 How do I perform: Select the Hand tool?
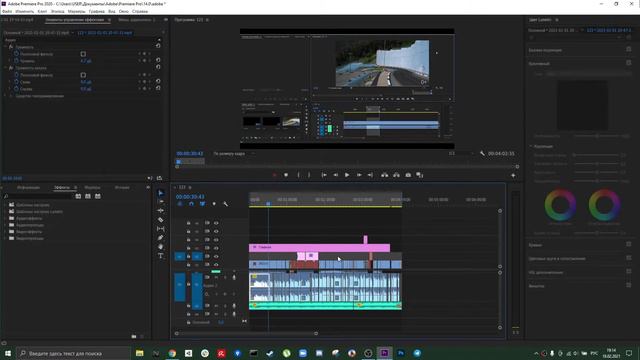point(161,247)
